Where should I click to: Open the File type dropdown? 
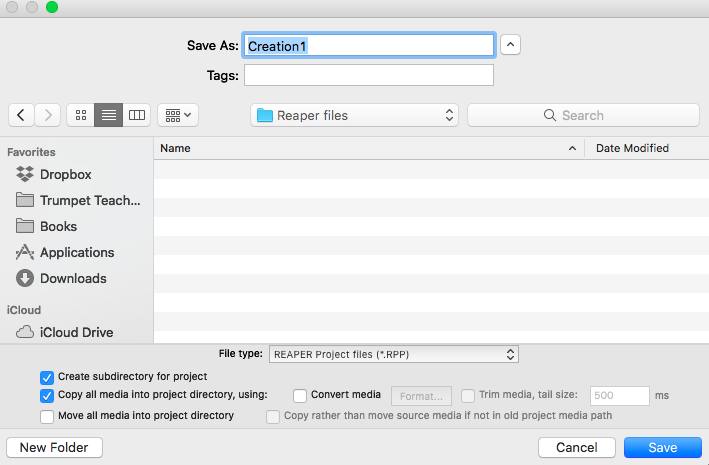point(394,354)
